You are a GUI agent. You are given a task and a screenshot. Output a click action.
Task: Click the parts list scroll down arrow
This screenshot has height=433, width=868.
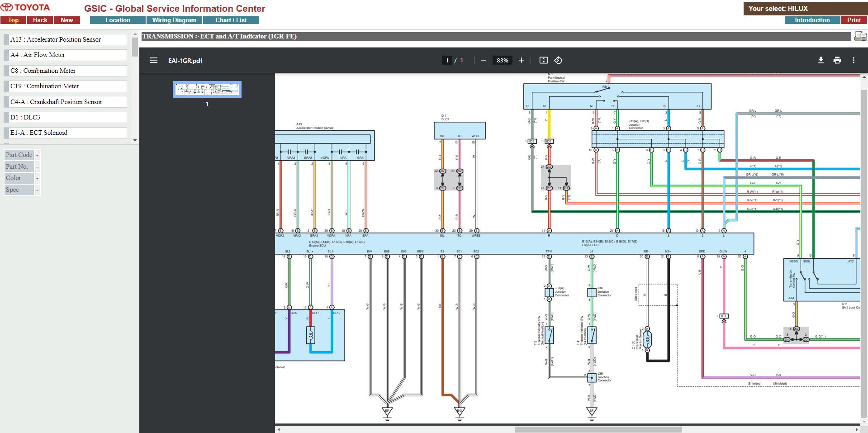pos(135,140)
